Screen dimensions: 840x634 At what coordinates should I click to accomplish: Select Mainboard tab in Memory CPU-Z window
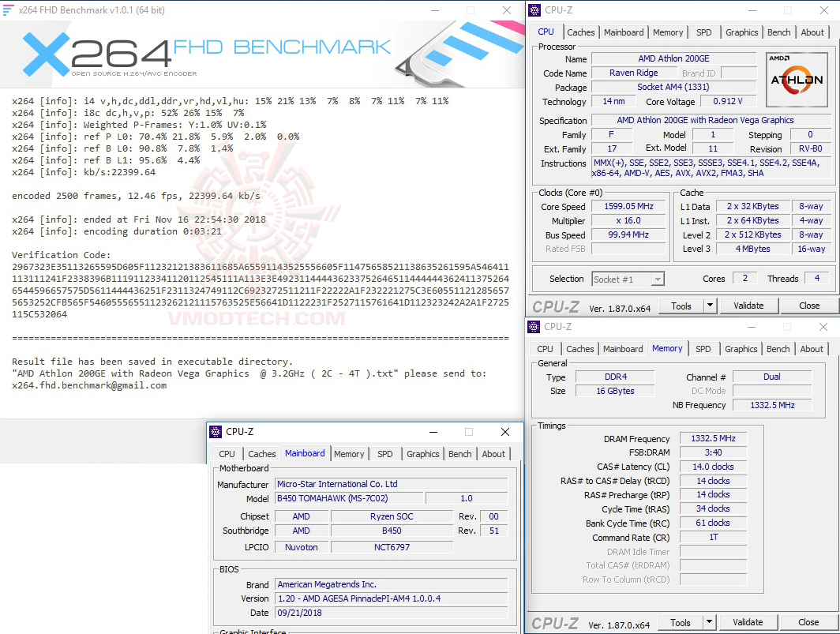coord(622,349)
